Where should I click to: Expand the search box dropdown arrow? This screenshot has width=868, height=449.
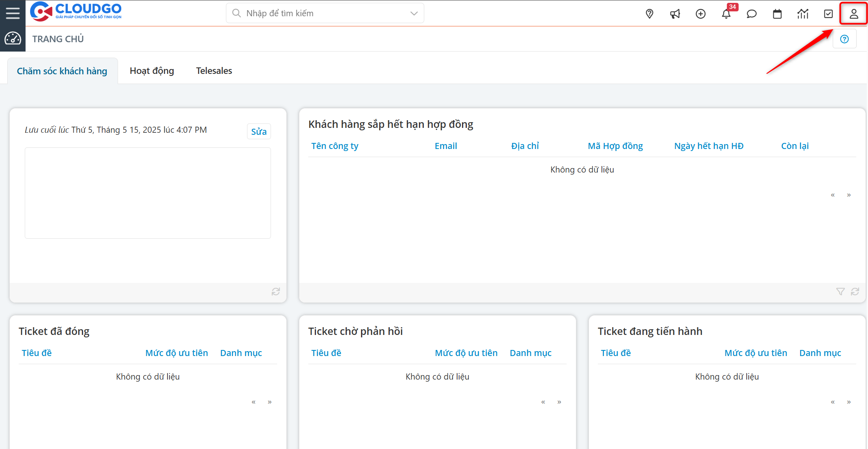point(414,13)
